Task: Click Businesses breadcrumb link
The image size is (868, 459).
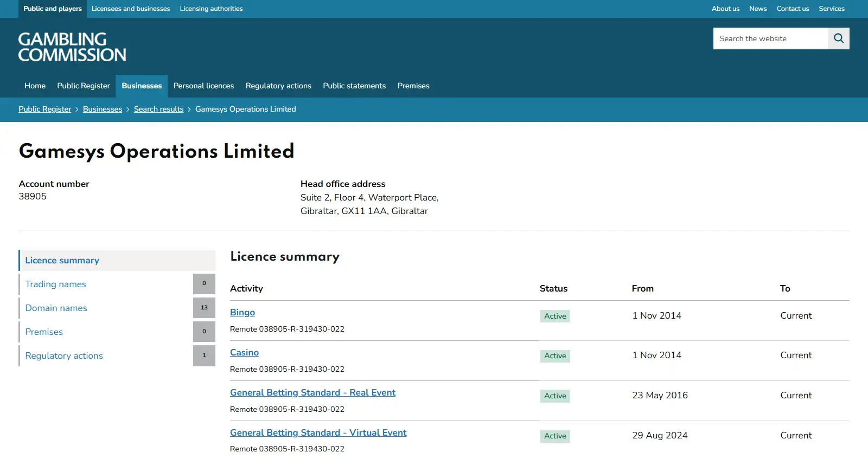Action: point(103,109)
